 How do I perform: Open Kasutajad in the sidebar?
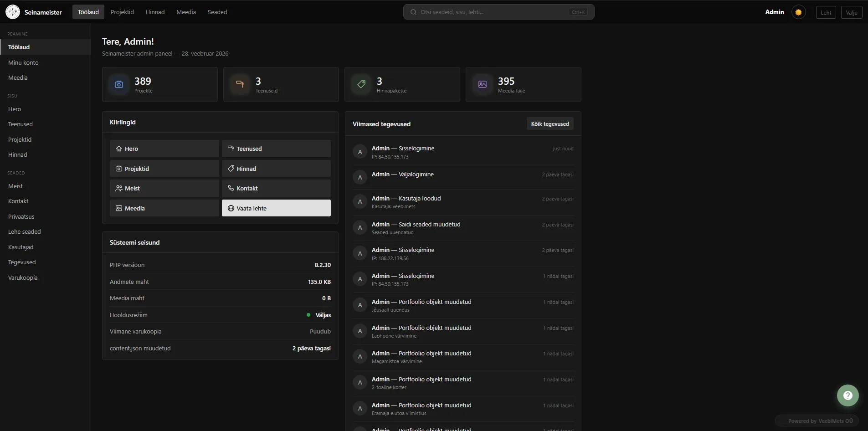21,247
